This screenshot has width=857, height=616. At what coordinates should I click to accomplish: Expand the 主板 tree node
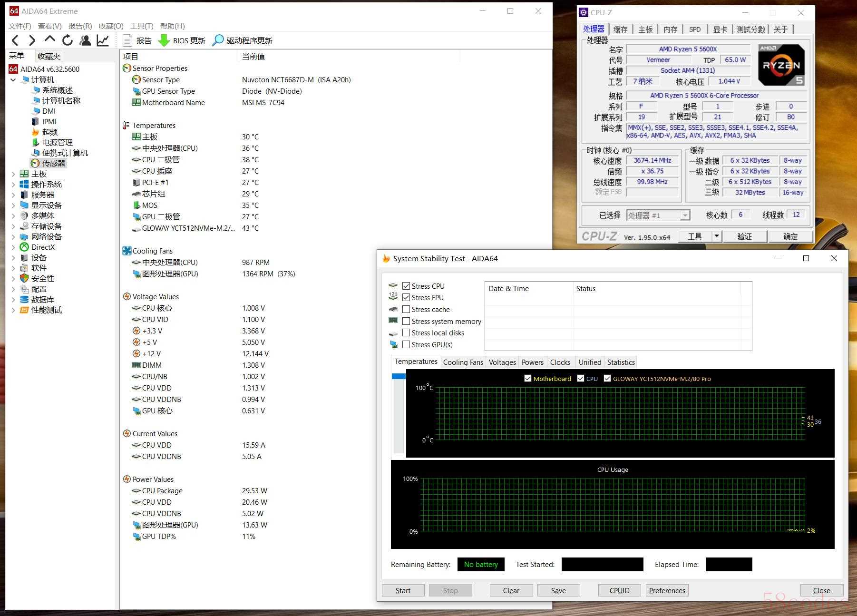[13, 174]
